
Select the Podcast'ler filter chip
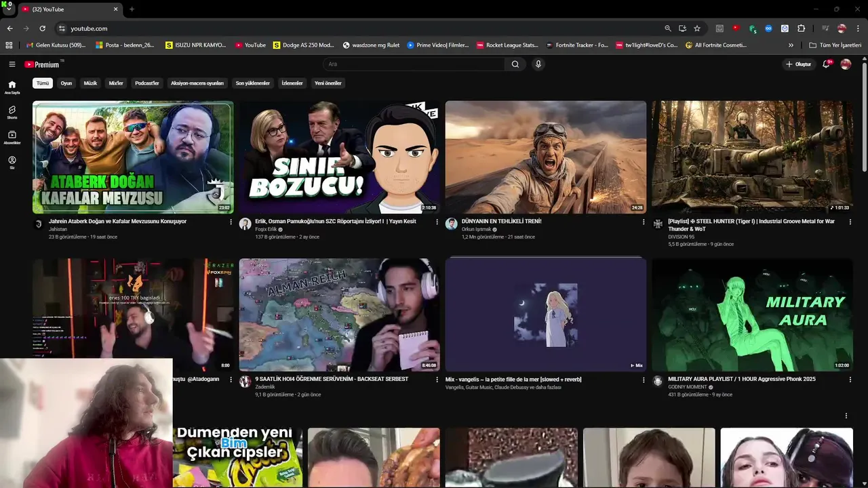[x=147, y=83]
